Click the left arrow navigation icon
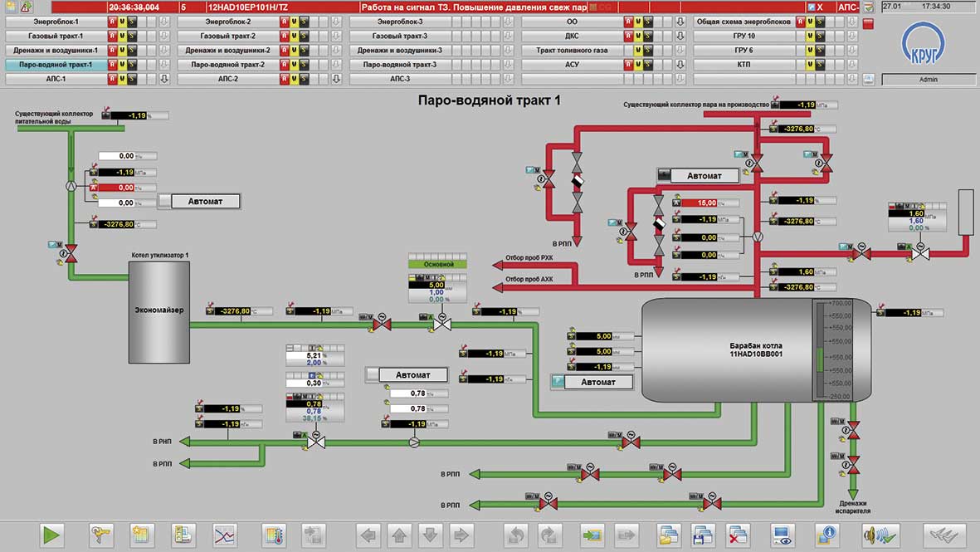 [368, 535]
